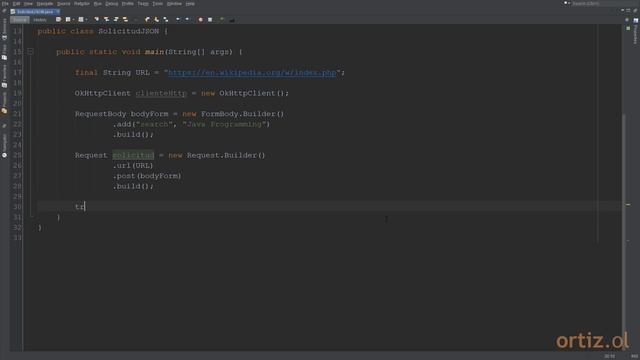Collapse the main method code fold
The width and height of the screenshot is (640, 360).
point(30,52)
